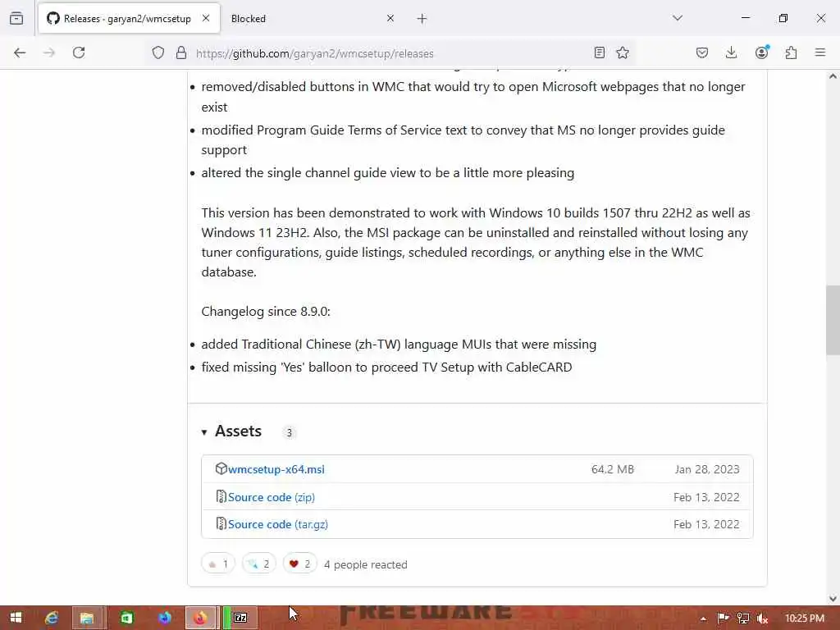Open Waterfox-style blue browser taskbar icon

coord(165,618)
